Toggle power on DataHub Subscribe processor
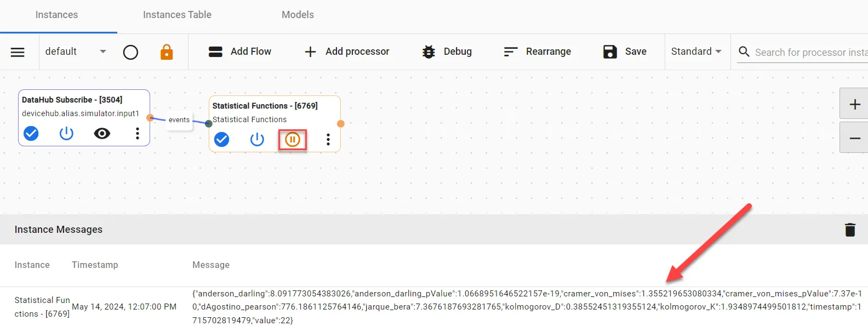Viewport: 868px width, 326px height. click(66, 133)
